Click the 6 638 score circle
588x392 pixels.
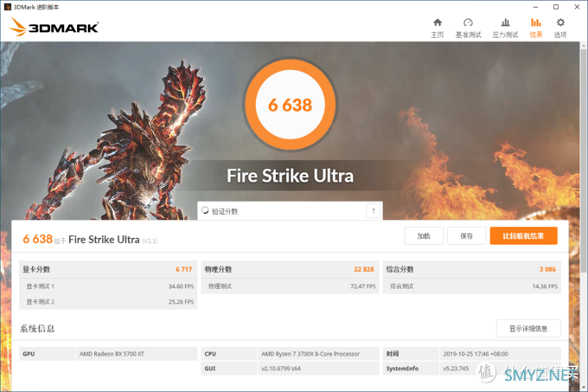(x=290, y=105)
